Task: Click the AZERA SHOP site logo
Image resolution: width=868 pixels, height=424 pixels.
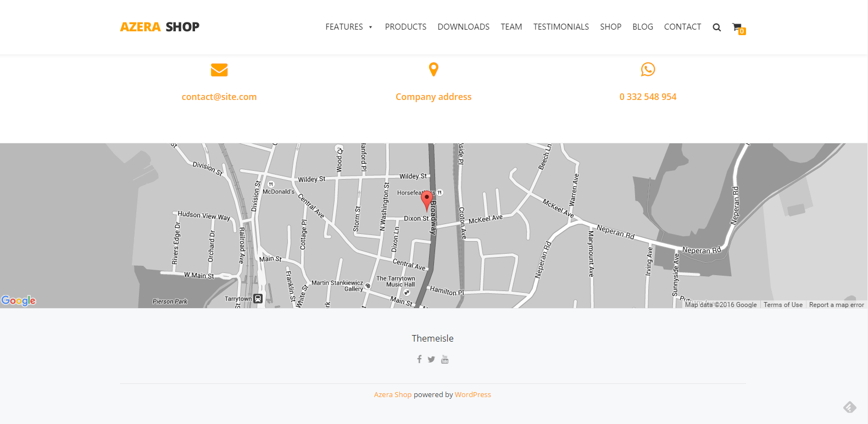Action: tap(160, 27)
